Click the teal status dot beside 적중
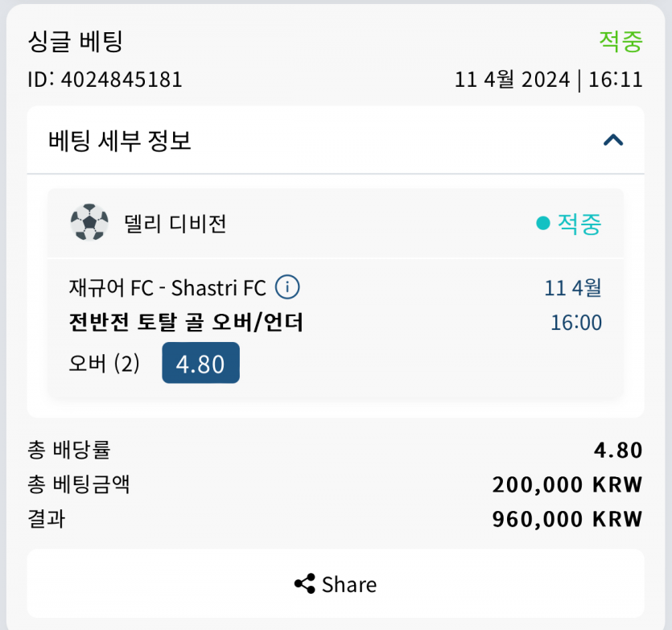 coord(543,223)
